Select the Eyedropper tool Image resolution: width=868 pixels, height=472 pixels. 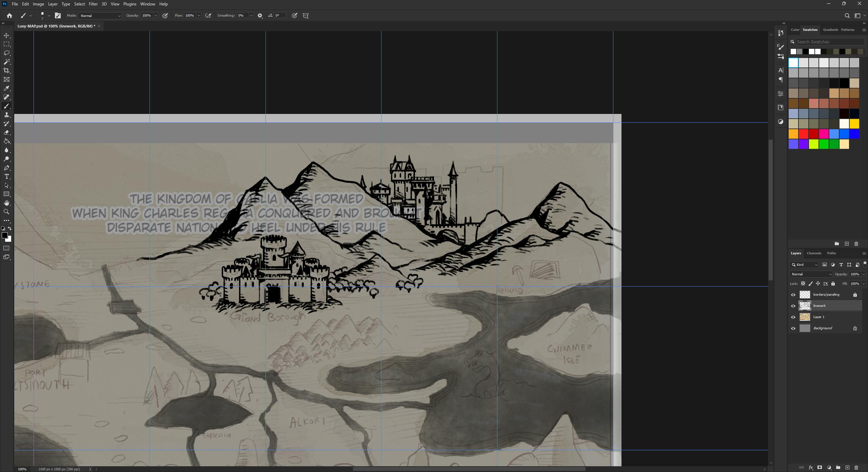(x=6, y=88)
